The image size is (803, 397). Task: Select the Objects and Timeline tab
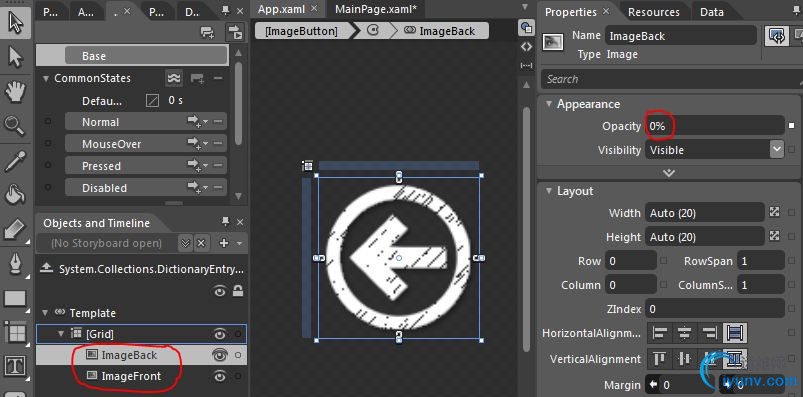tap(96, 223)
